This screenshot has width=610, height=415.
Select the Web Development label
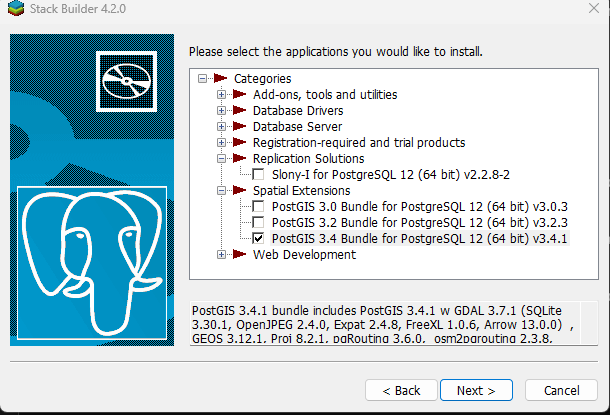pyautogui.click(x=305, y=254)
